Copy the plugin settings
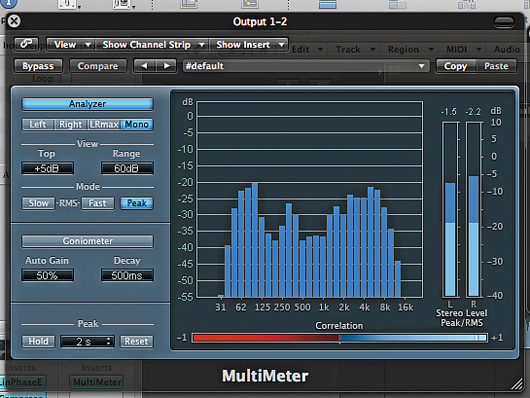The image size is (530, 398). tap(456, 66)
